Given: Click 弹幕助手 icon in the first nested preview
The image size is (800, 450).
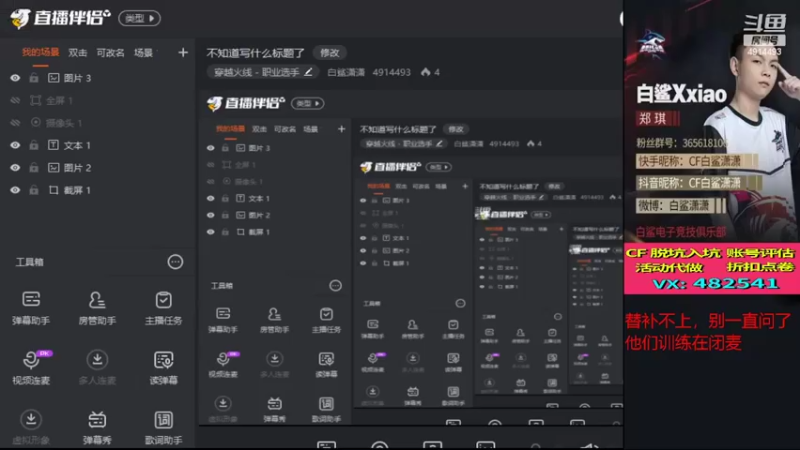Looking at the screenshot, I should click(x=223, y=313).
